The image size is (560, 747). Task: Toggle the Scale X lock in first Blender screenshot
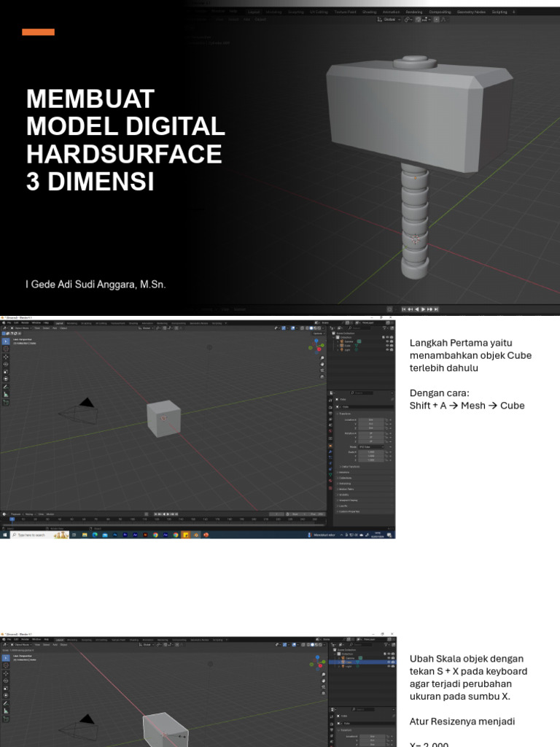(x=386, y=452)
